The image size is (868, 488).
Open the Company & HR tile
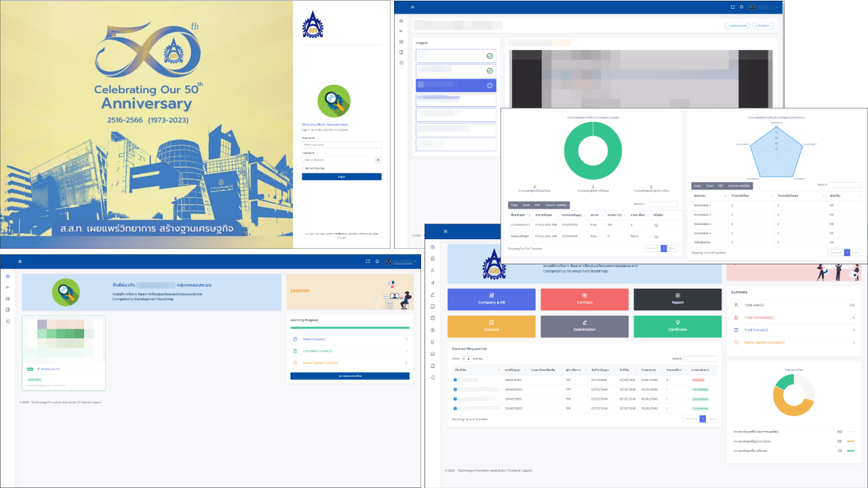coord(491,300)
